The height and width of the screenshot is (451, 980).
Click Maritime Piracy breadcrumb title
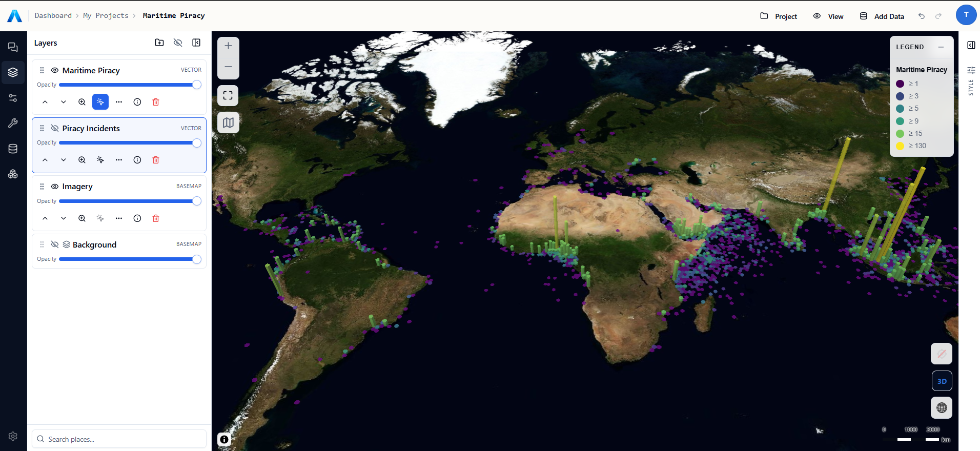(x=174, y=15)
